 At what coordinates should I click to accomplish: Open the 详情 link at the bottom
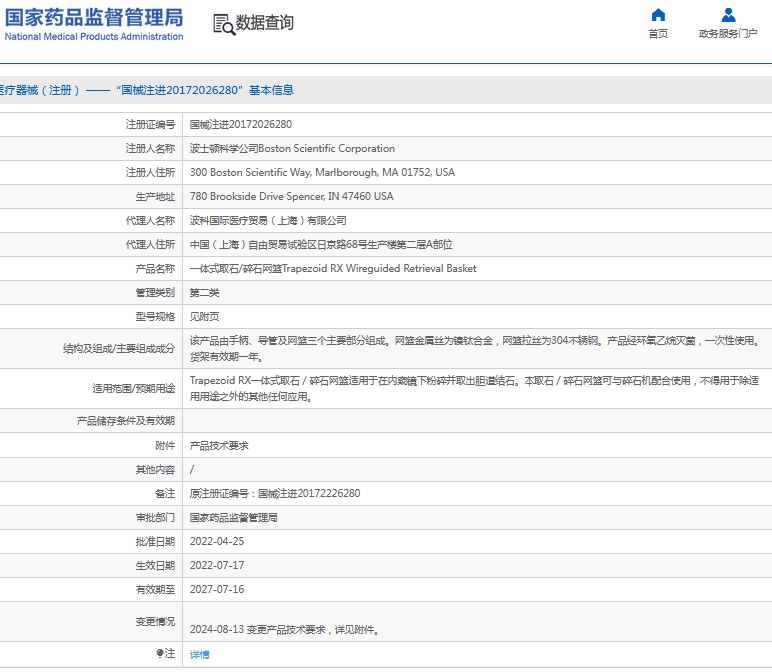click(199, 654)
